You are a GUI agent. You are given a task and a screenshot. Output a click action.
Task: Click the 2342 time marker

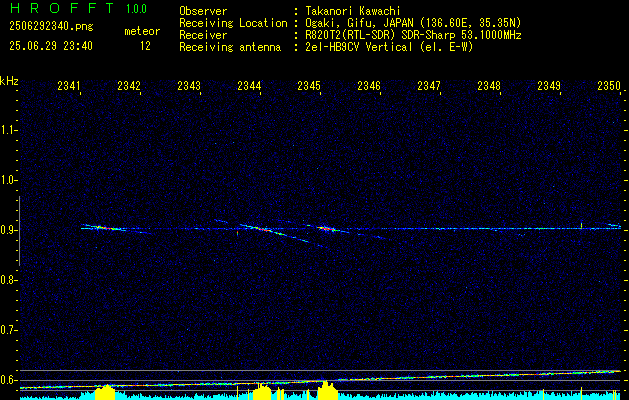coord(129,85)
